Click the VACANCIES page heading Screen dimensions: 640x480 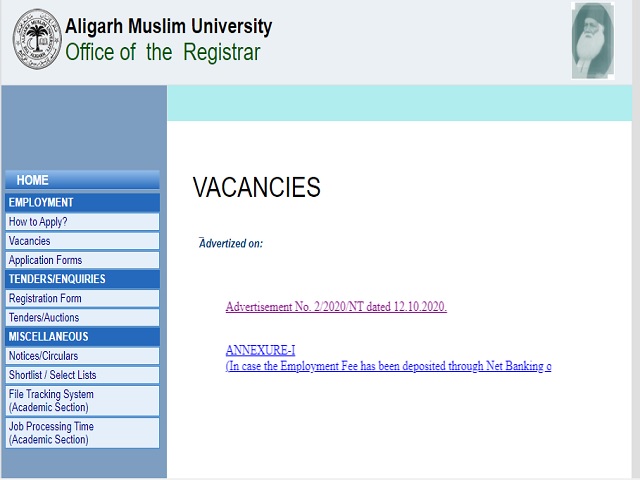point(257,187)
